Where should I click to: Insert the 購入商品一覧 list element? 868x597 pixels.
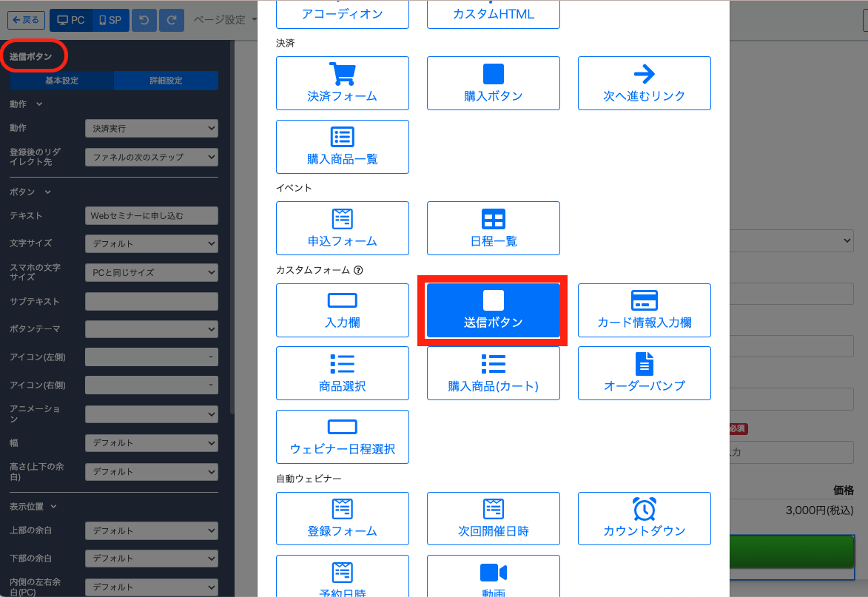(x=342, y=146)
